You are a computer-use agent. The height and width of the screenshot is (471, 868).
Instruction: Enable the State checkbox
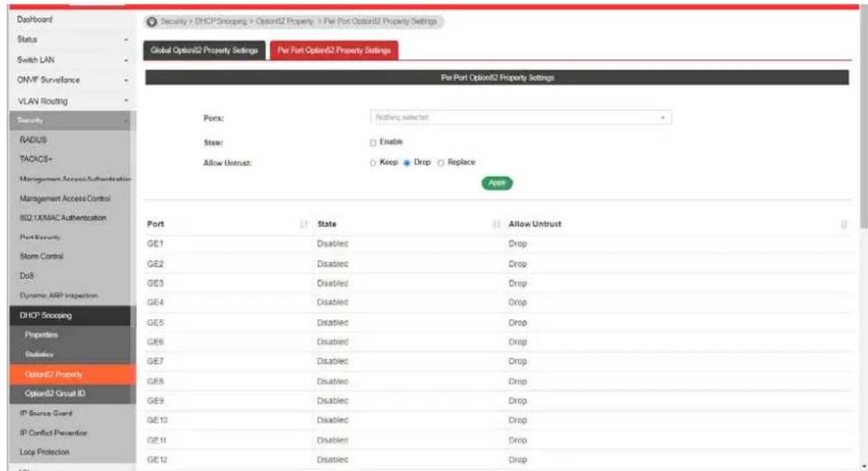coord(373,143)
